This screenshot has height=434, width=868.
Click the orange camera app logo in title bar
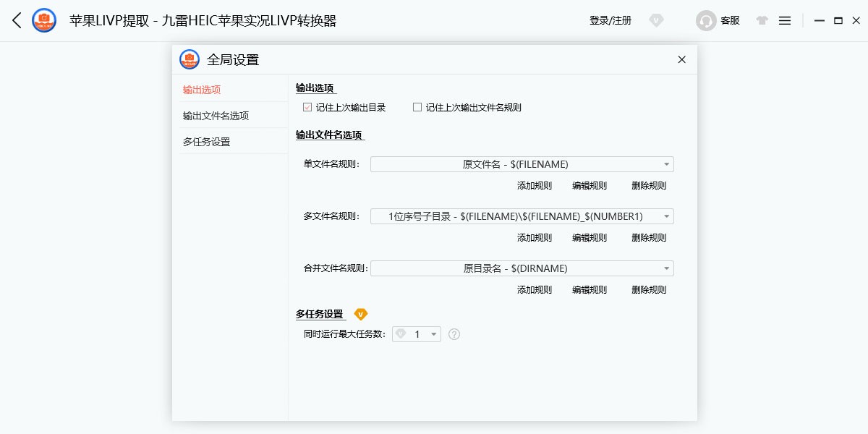click(x=44, y=20)
